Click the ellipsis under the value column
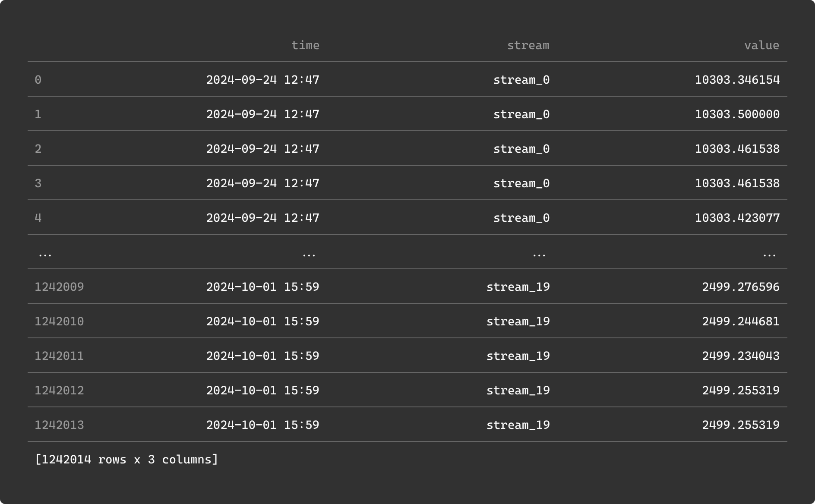 click(x=769, y=254)
